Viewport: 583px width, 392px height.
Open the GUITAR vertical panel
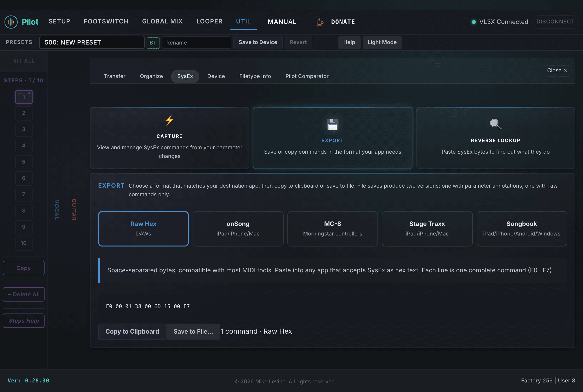74,210
